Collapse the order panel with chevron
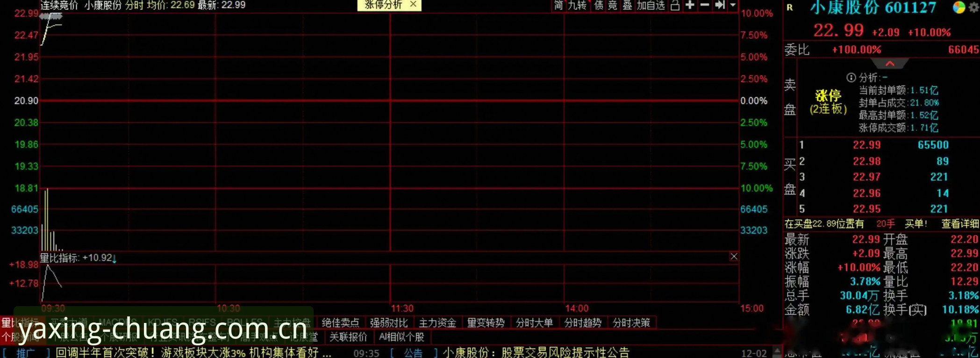Image resolution: width=980 pixels, height=358 pixels. (x=890, y=64)
